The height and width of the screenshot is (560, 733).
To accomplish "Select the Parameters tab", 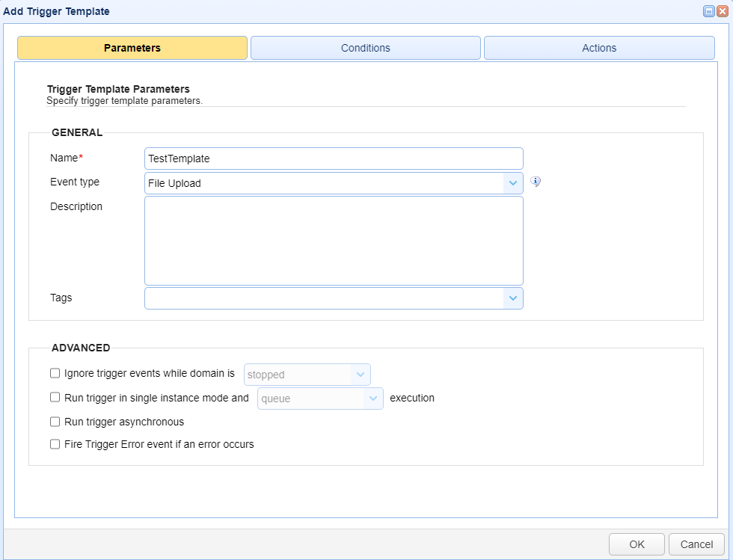I will 132,48.
